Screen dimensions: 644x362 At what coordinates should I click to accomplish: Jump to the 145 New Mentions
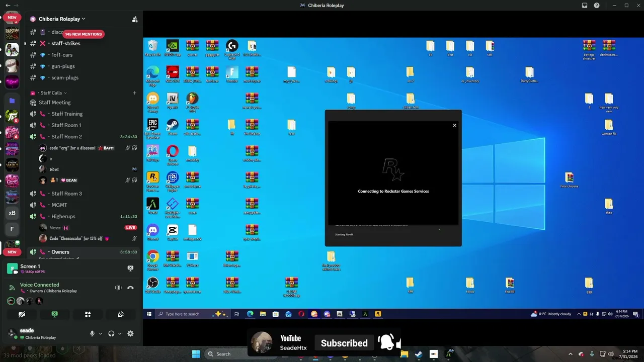pyautogui.click(x=84, y=34)
